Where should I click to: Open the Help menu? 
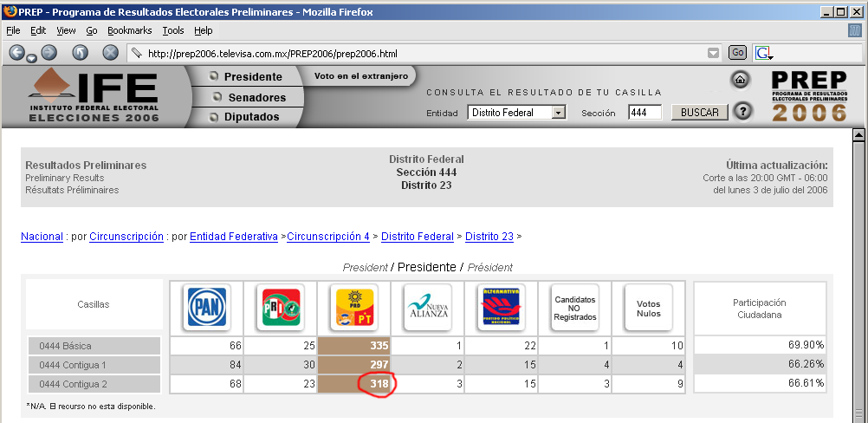click(204, 30)
